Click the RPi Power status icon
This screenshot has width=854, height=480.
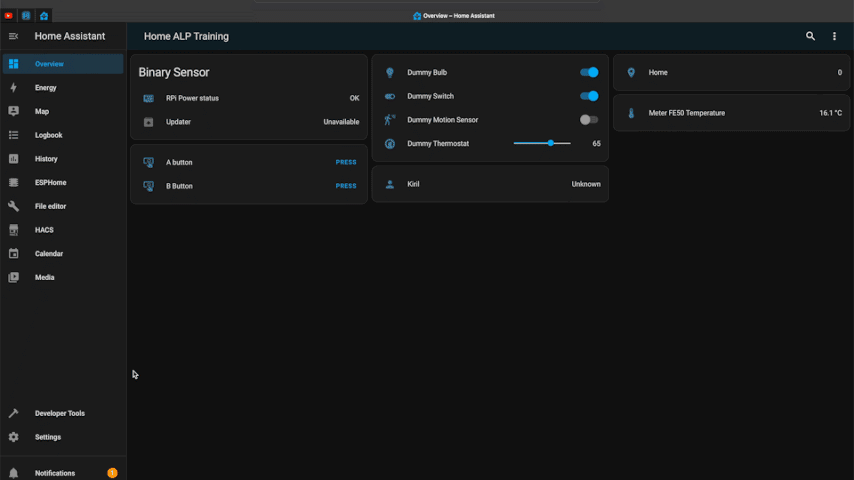pyautogui.click(x=148, y=98)
